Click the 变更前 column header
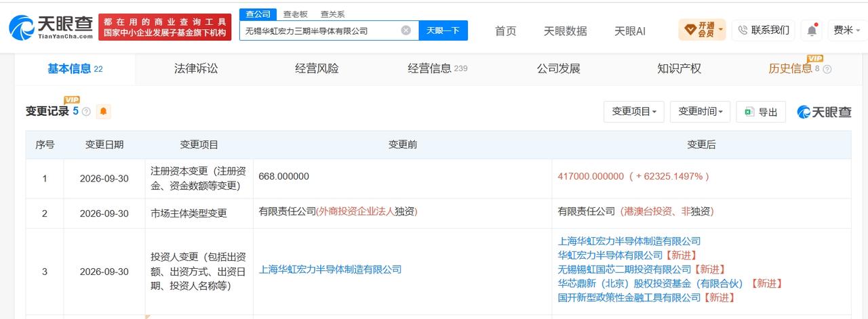 point(403,144)
